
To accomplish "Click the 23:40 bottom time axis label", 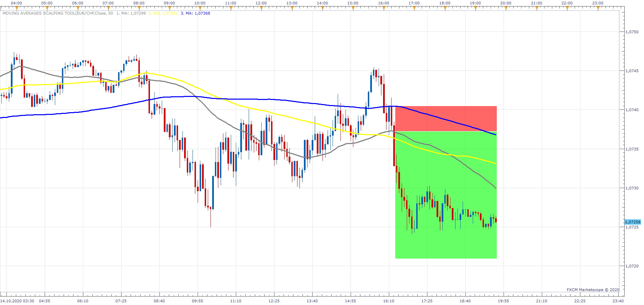I will coord(618,301).
